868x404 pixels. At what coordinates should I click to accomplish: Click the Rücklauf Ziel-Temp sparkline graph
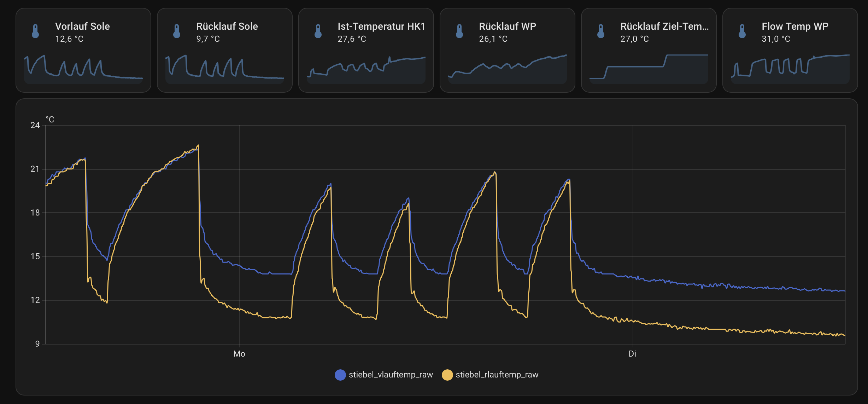(x=649, y=69)
